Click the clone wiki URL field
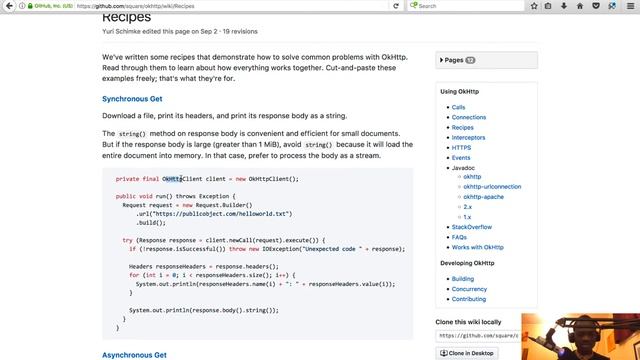This screenshot has height=360, width=640. (x=478, y=336)
